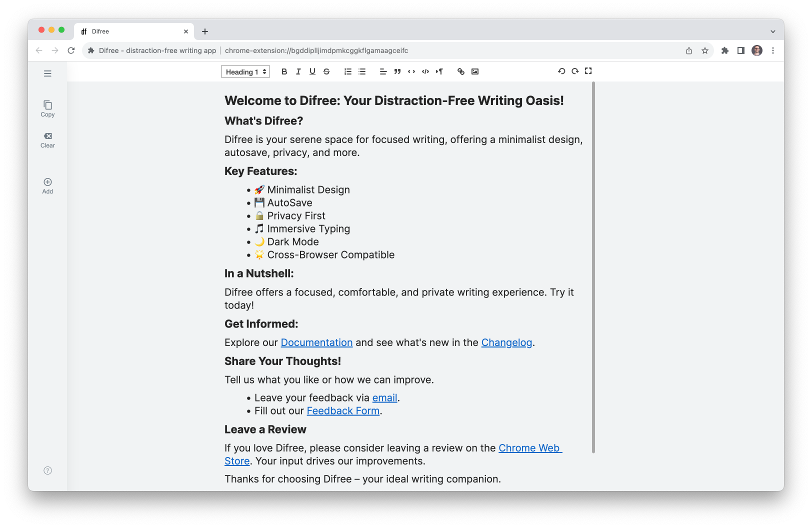Click the Minimalist Design list item
Screen dimensions: 812x528
(x=302, y=189)
